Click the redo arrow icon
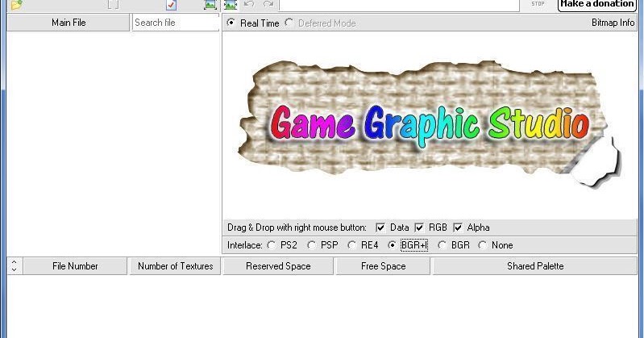 click(x=268, y=4)
